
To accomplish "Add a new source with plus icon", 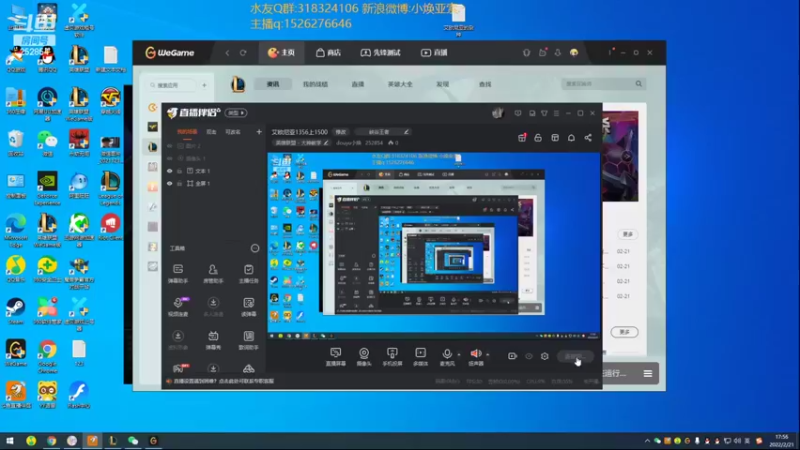I will click(x=259, y=132).
